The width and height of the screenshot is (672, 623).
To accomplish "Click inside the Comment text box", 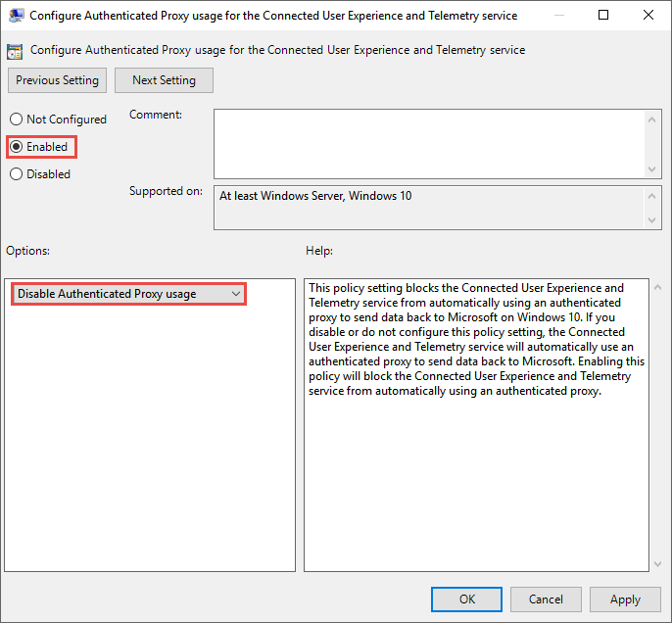I will [x=429, y=143].
